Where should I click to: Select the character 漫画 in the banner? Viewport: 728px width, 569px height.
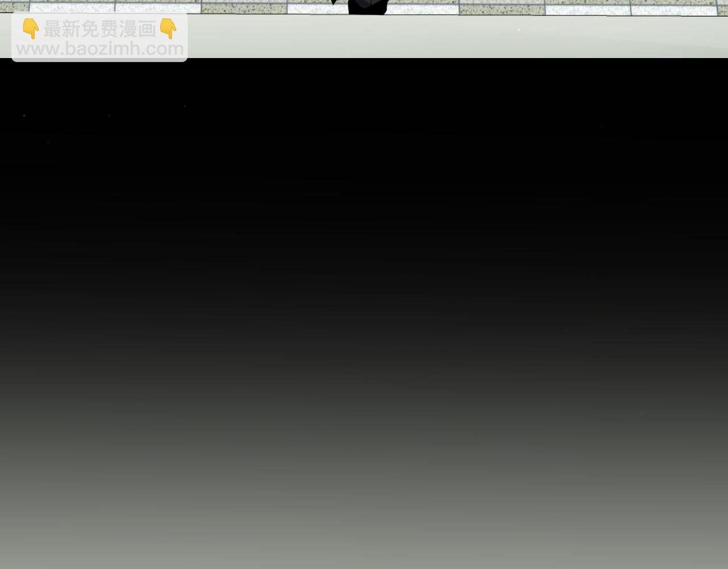tap(138, 28)
